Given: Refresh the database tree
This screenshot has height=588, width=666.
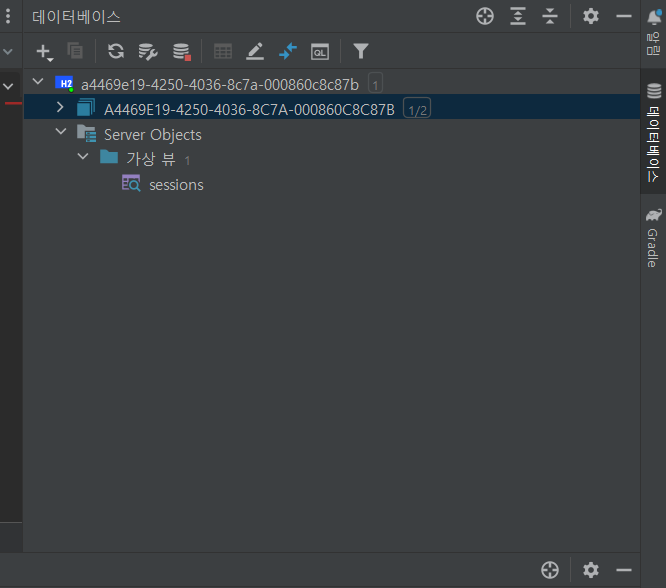Looking at the screenshot, I should (x=116, y=51).
